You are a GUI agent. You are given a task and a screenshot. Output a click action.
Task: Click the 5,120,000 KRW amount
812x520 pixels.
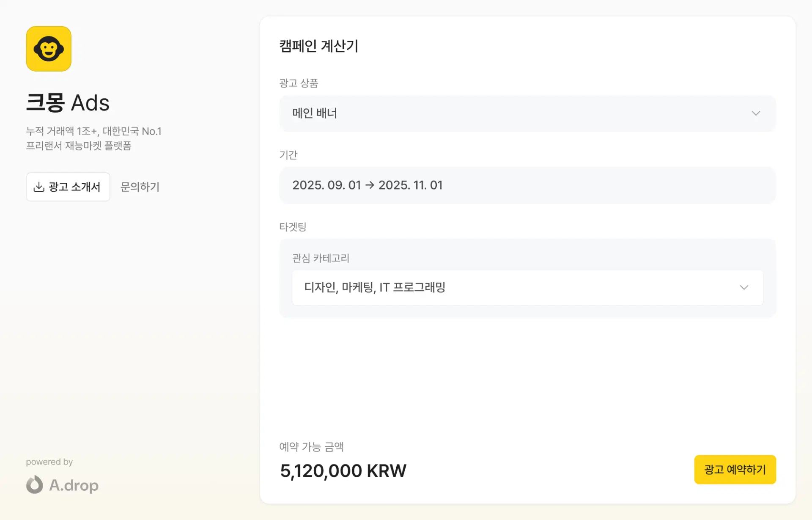(x=343, y=471)
